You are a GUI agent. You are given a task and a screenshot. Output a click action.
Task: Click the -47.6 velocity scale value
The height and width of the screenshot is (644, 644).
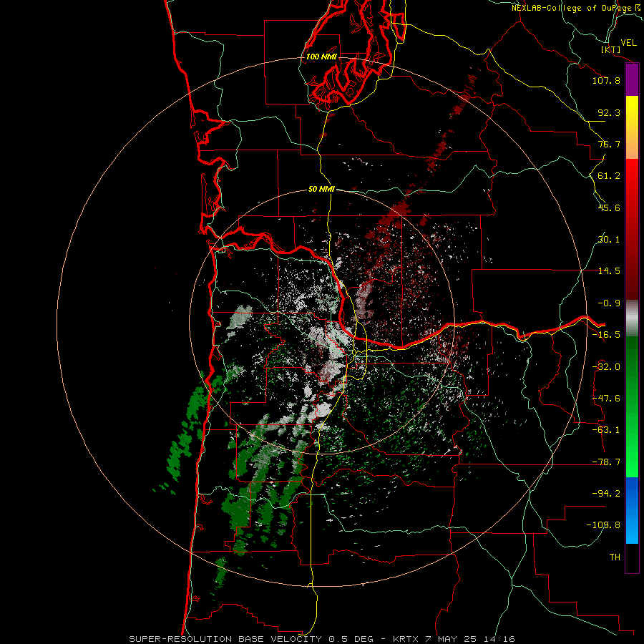pyautogui.click(x=606, y=399)
